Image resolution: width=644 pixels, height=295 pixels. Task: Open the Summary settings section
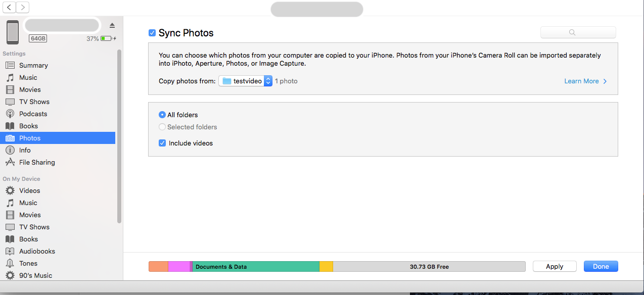point(33,65)
